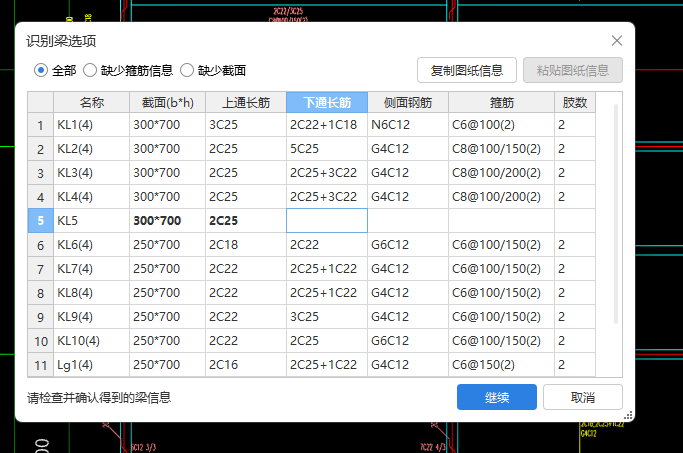
Task: Click the G6C12 cell in KL10 row
Action: (408, 341)
